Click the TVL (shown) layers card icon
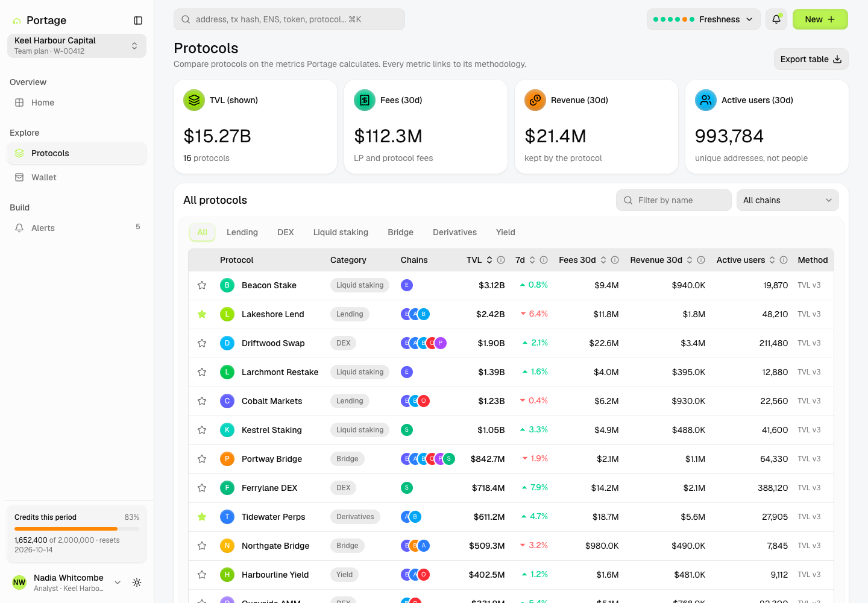The height and width of the screenshot is (603, 868). pos(194,100)
